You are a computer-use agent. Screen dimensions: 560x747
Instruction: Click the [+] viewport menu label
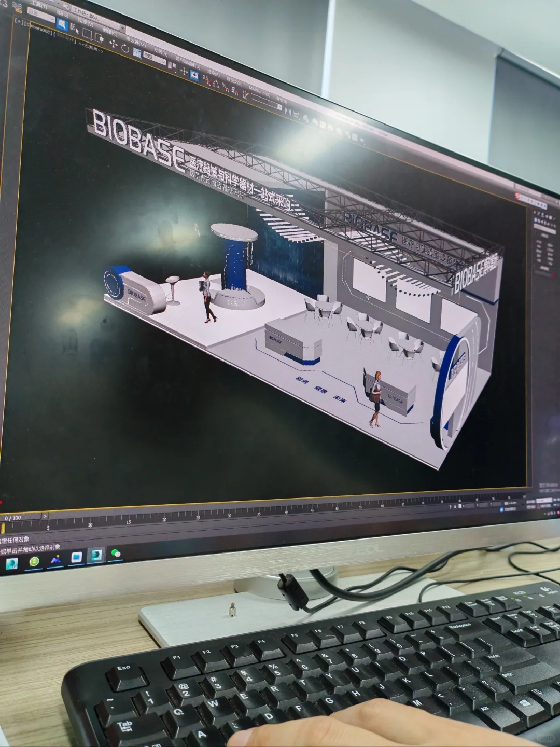click(19, 21)
